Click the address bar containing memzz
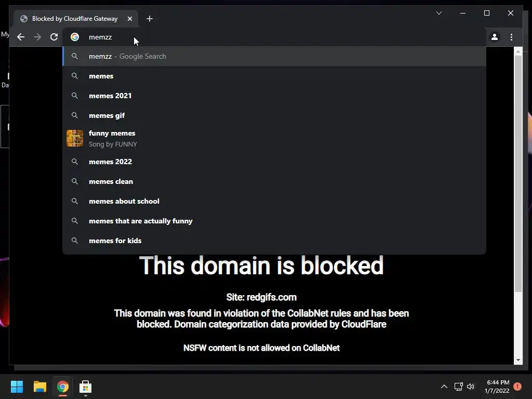Screen dimensions: 532x399 point(275,37)
